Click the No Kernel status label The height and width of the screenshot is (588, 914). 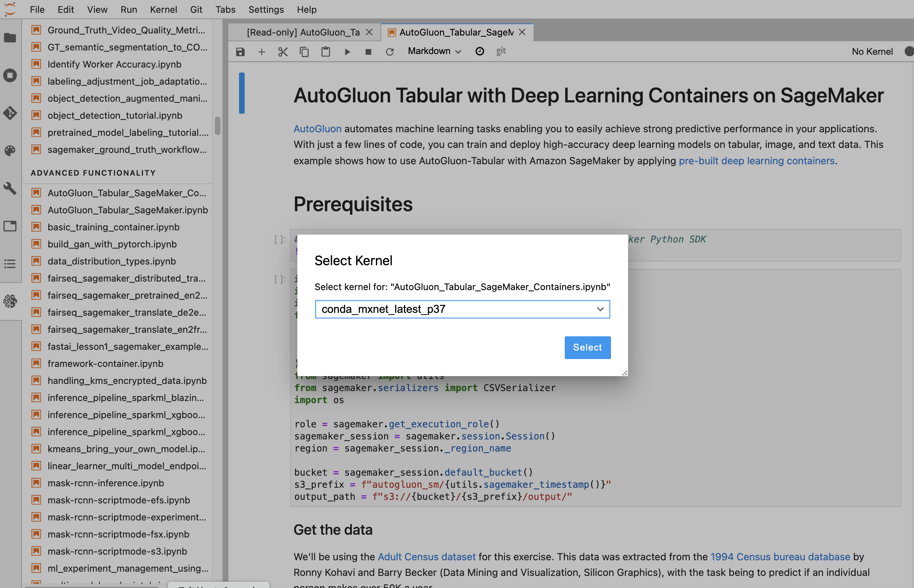click(872, 52)
